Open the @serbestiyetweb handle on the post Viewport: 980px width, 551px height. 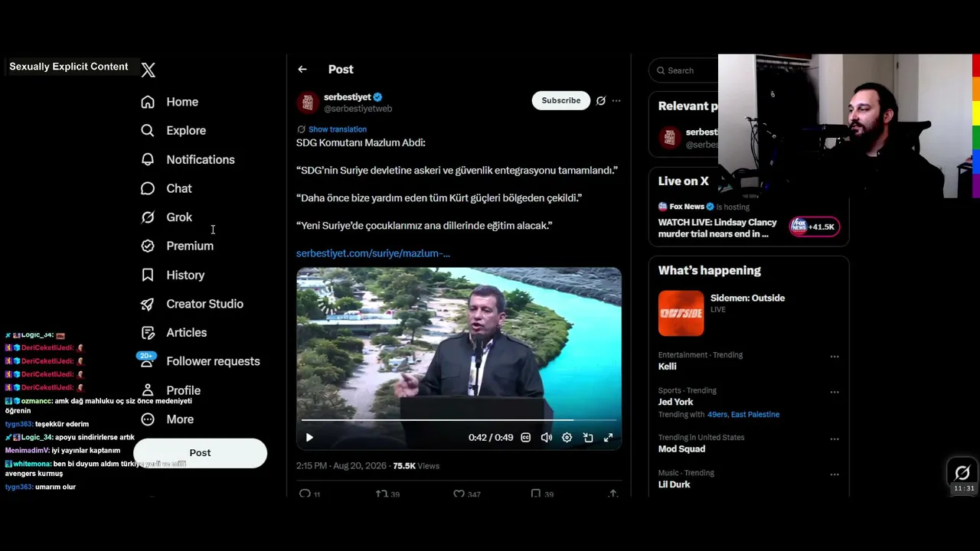pyautogui.click(x=358, y=109)
